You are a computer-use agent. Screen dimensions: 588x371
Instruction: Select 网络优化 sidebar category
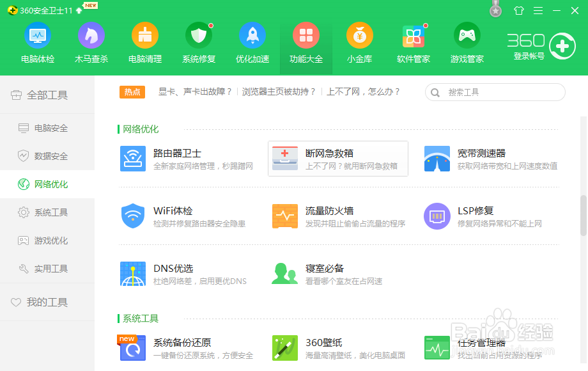[x=47, y=184]
